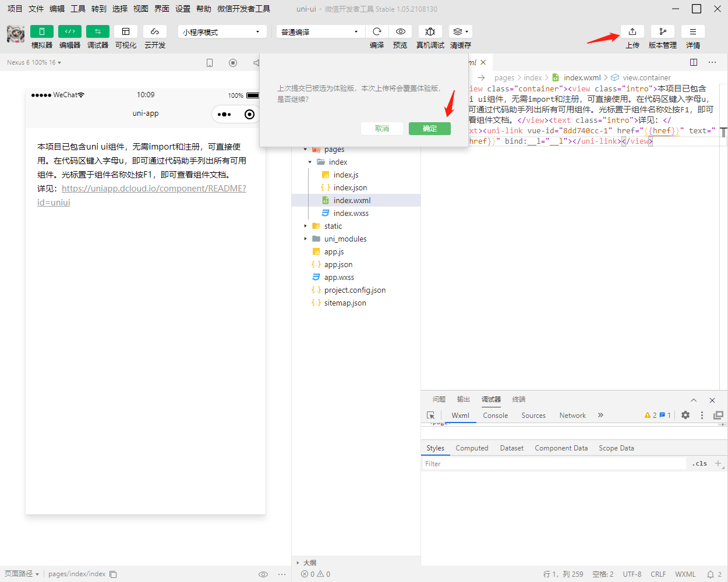Click the element inspect picker icon

tap(431, 416)
